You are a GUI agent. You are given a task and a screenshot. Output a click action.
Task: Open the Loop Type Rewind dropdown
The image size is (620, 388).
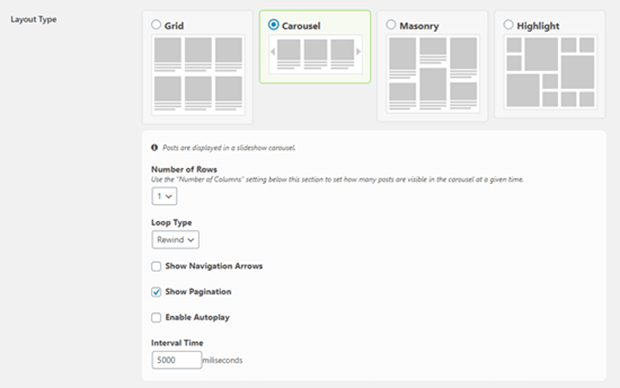pos(175,240)
